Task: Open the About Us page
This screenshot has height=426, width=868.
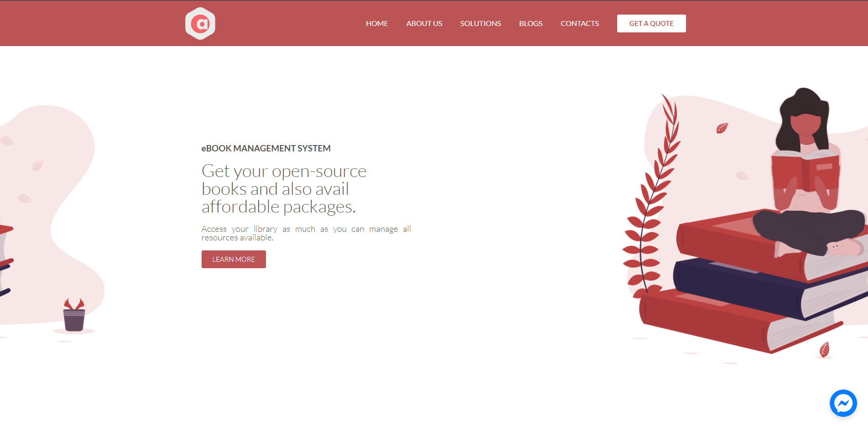Action: click(x=424, y=23)
